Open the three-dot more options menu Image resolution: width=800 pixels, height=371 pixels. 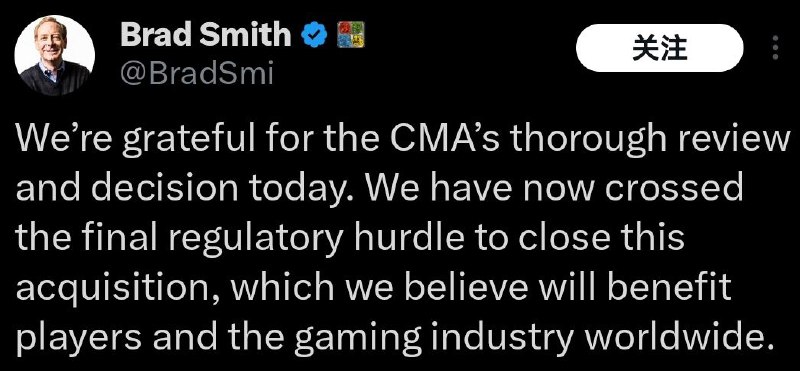pos(776,48)
